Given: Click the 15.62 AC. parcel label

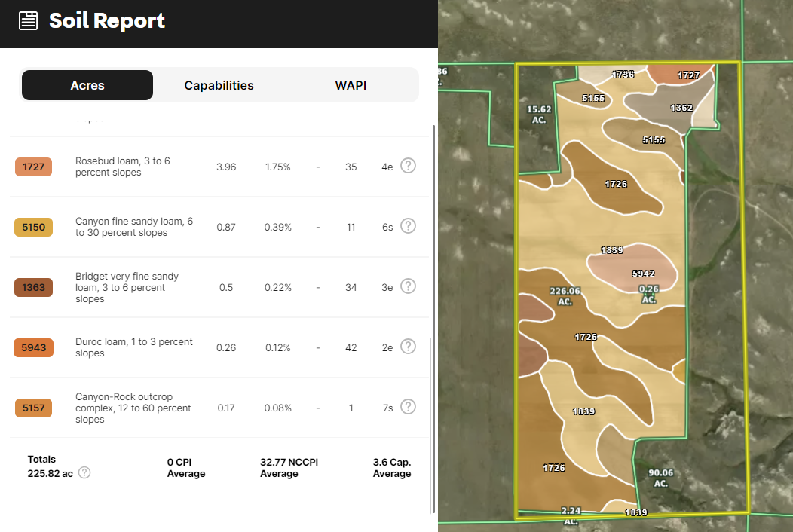Looking at the screenshot, I should 538,114.
